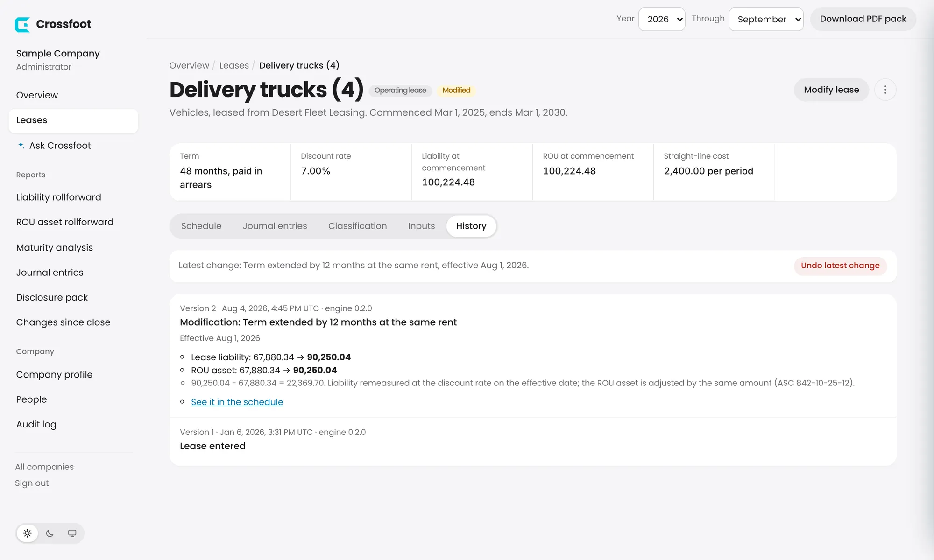
Task: Switch to dark theme moon icon
Action: 50,533
